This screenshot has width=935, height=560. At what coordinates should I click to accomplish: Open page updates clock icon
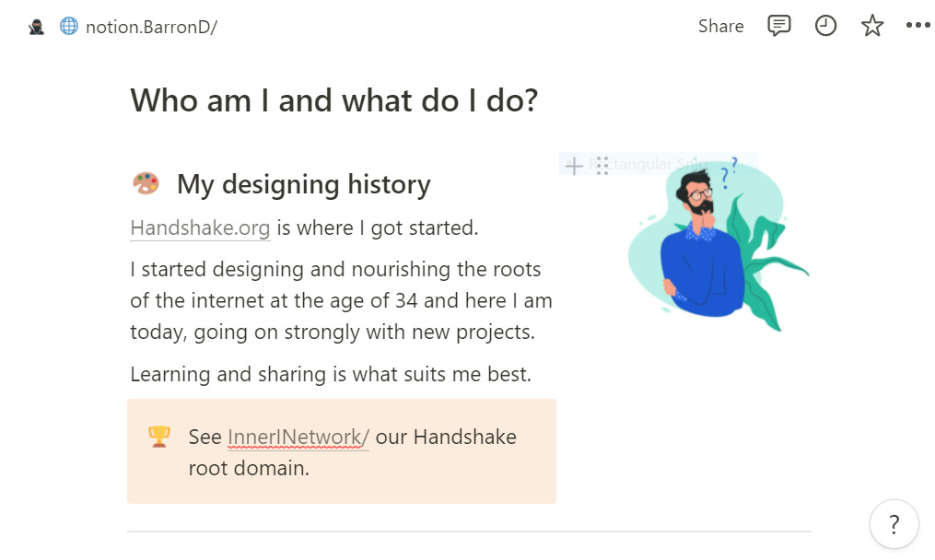click(x=825, y=26)
